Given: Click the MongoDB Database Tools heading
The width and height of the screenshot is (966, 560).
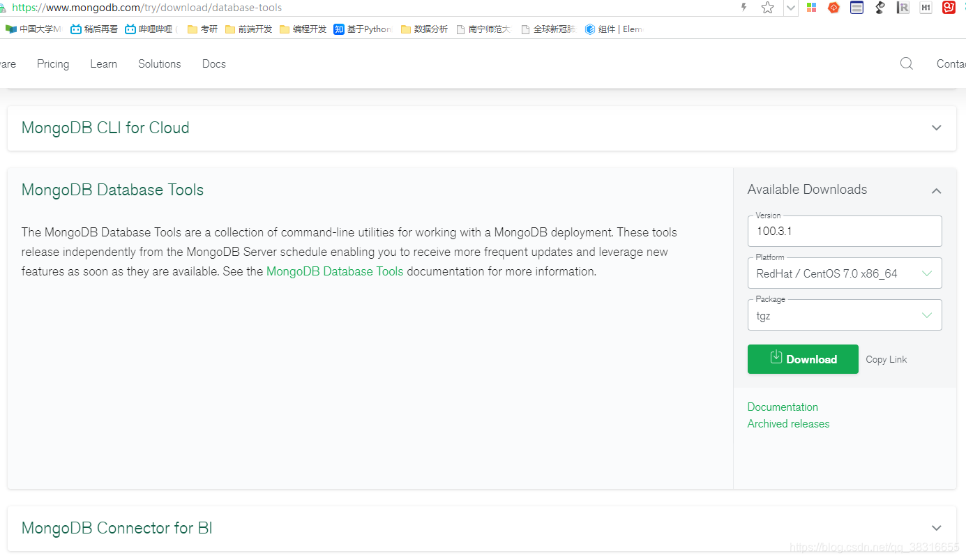Looking at the screenshot, I should 112,190.
